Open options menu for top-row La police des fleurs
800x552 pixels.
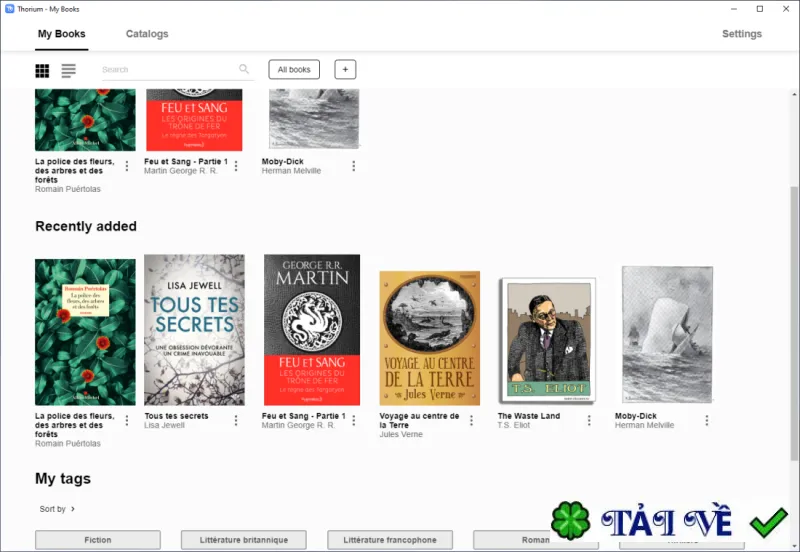coord(127,166)
